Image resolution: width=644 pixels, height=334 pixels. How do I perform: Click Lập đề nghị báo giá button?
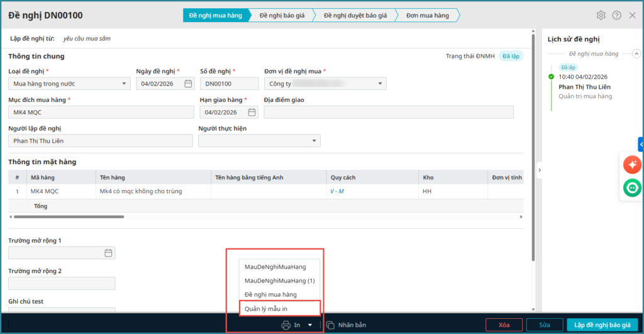pyautogui.click(x=602, y=325)
